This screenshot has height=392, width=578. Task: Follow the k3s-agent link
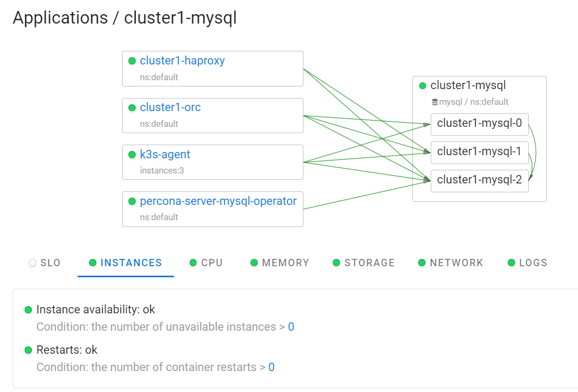[x=164, y=154]
